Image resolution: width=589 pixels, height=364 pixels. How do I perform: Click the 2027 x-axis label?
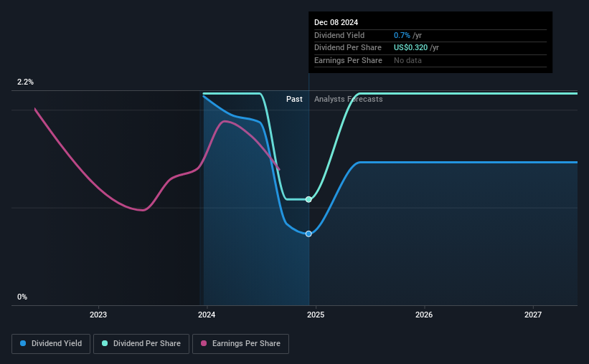pos(533,315)
